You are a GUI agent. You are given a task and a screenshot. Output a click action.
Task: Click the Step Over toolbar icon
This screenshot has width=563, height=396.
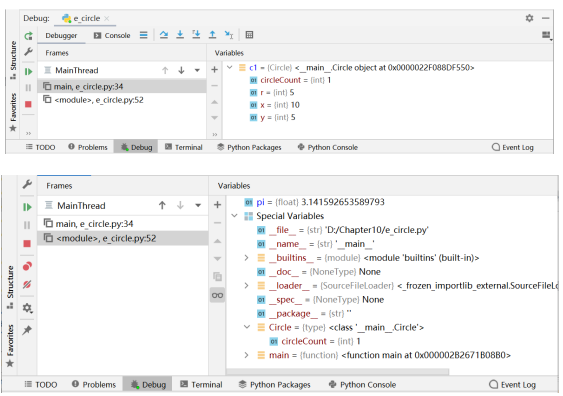pyautogui.click(x=164, y=35)
